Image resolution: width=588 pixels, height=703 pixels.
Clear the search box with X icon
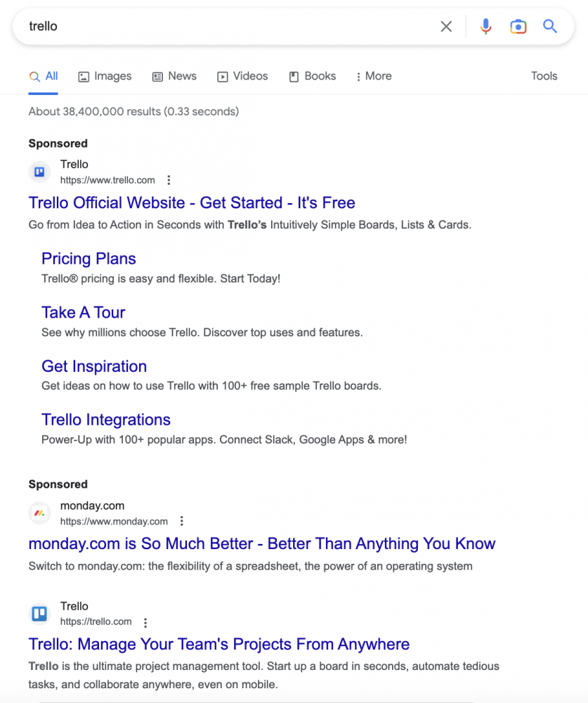click(446, 27)
